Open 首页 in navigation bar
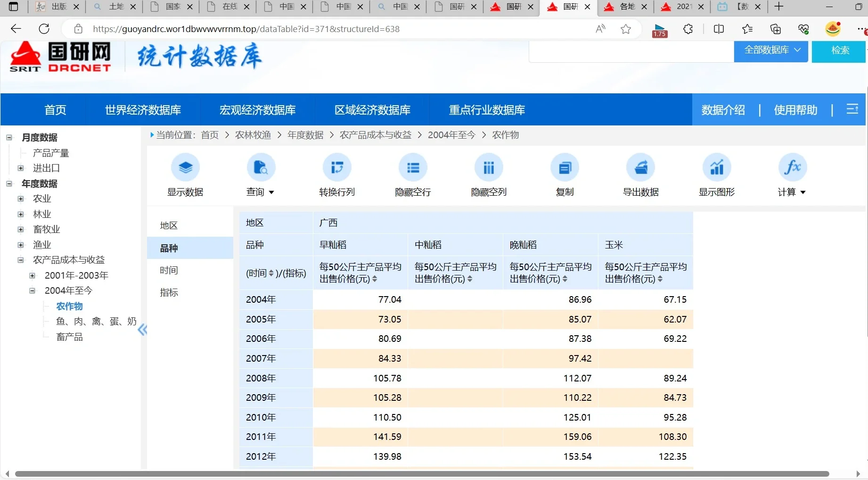868x480 pixels. click(x=55, y=110)
